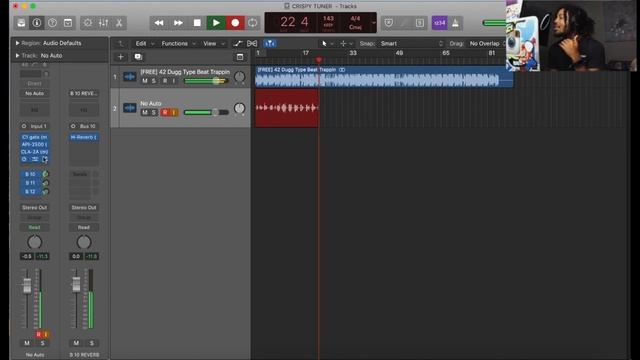Solo the No Auto track 2

point(154,112)
